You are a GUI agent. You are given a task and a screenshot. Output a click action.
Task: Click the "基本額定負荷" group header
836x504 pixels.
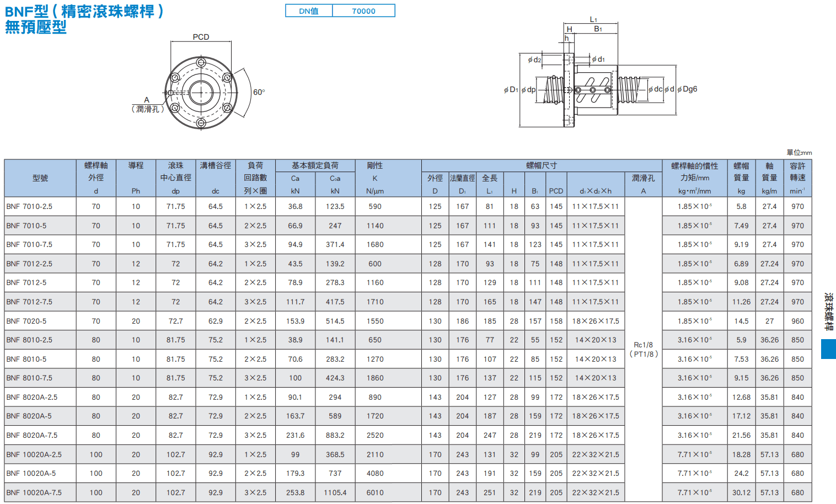315,165
